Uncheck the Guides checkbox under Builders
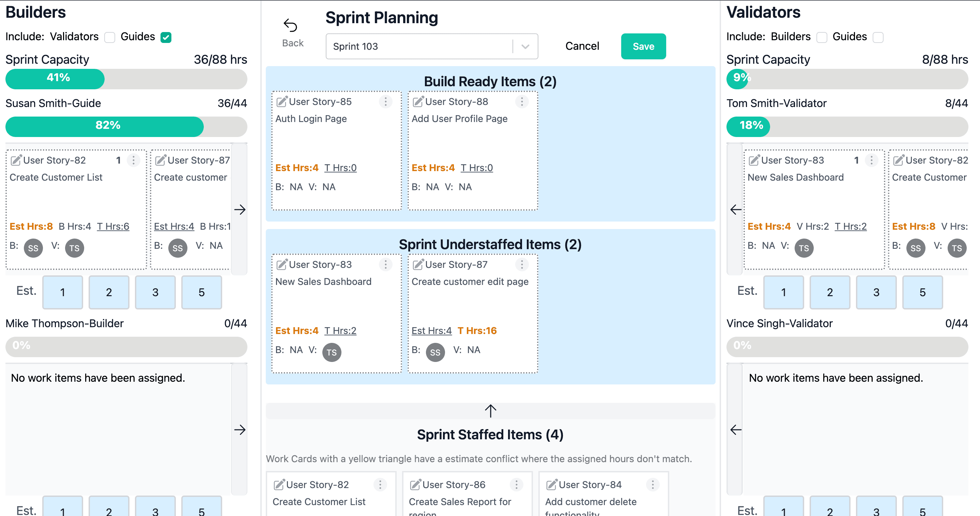The height and width of the screenshot is (516, 980). pyautogui.click(x=166, y=37)
